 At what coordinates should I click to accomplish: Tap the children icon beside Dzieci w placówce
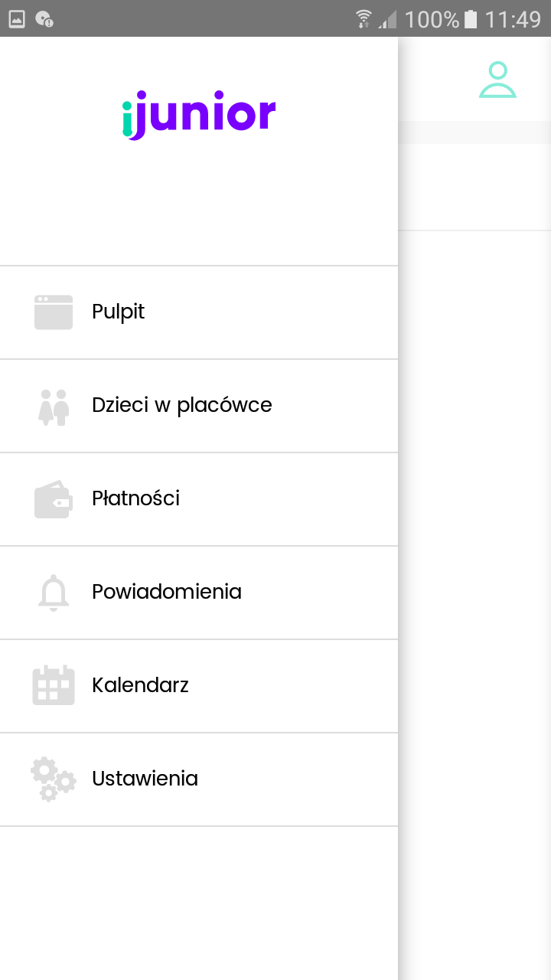(x=54, y=407)
